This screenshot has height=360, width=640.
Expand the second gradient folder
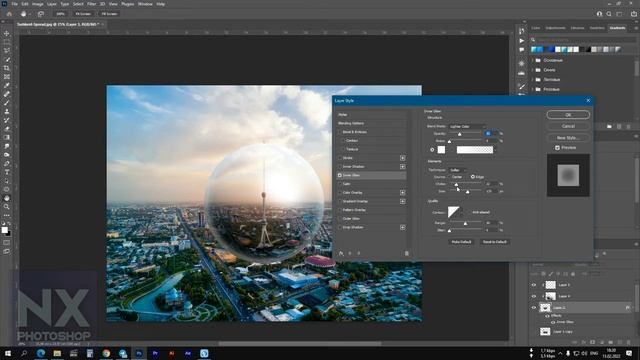point(533,70)
